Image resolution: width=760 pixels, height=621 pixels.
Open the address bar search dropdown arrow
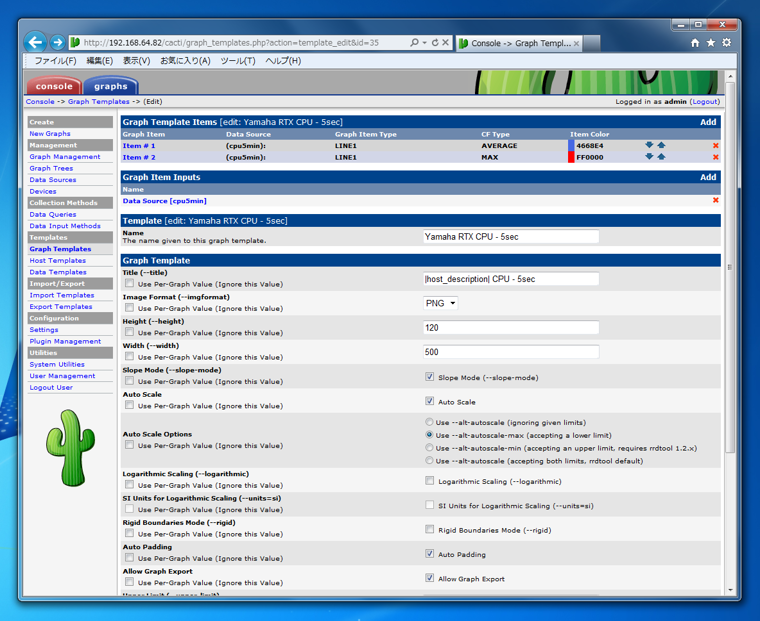pos(425,43)
